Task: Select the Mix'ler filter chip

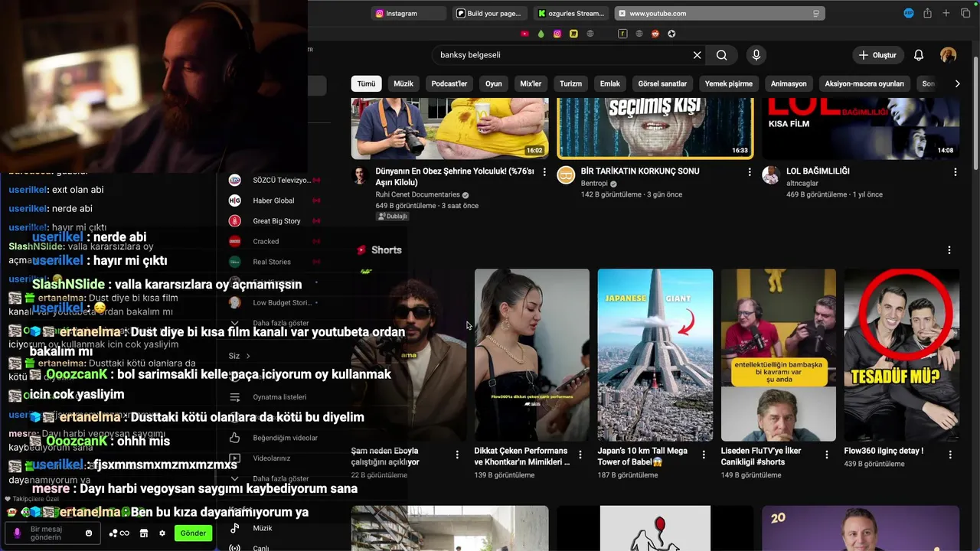Action: pos(531,83)
